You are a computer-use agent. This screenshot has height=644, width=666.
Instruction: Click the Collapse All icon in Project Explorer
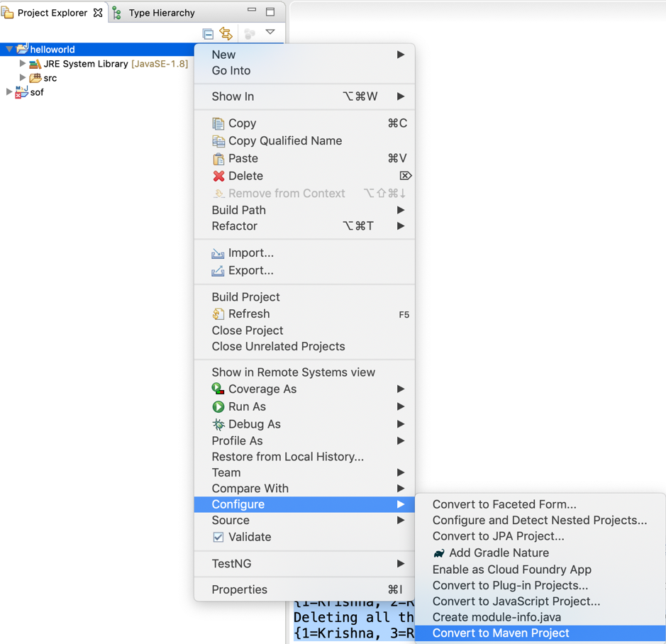click(209, 33)
